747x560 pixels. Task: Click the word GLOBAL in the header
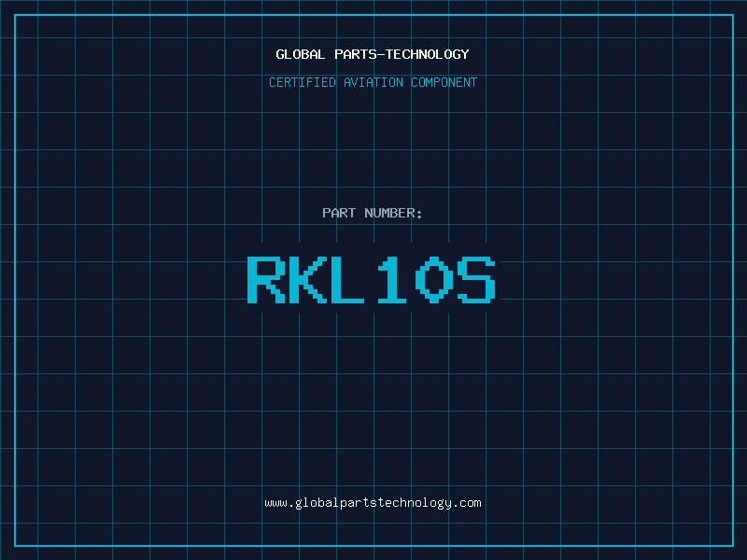[301, 54]
